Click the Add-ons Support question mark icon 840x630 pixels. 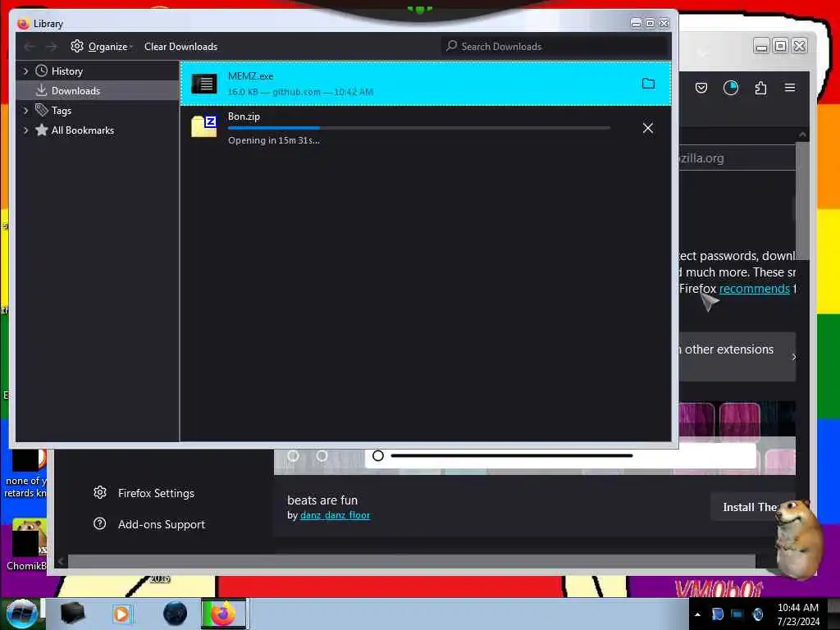tap(99, 523)
